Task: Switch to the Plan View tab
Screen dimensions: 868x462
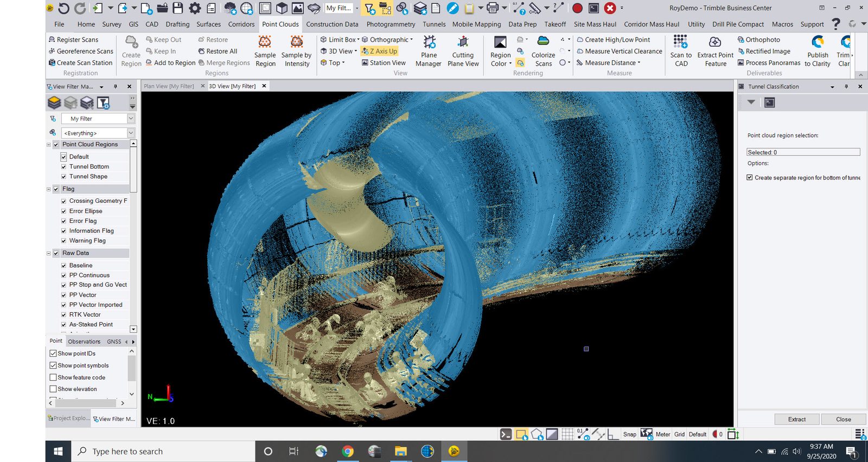Action: tap(169, 86)
